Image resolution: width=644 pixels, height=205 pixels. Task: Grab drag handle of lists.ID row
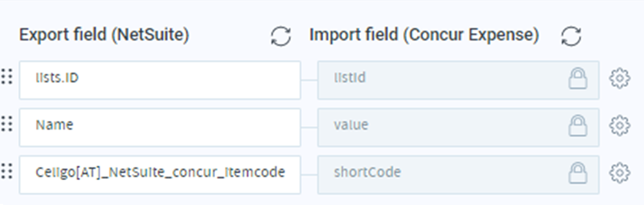point(6,77)
